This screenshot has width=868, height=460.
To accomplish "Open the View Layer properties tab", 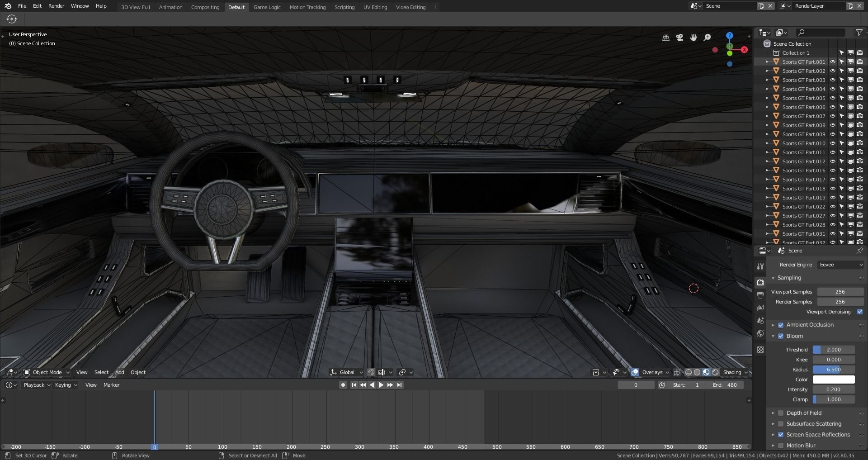I will click(760, 308).
